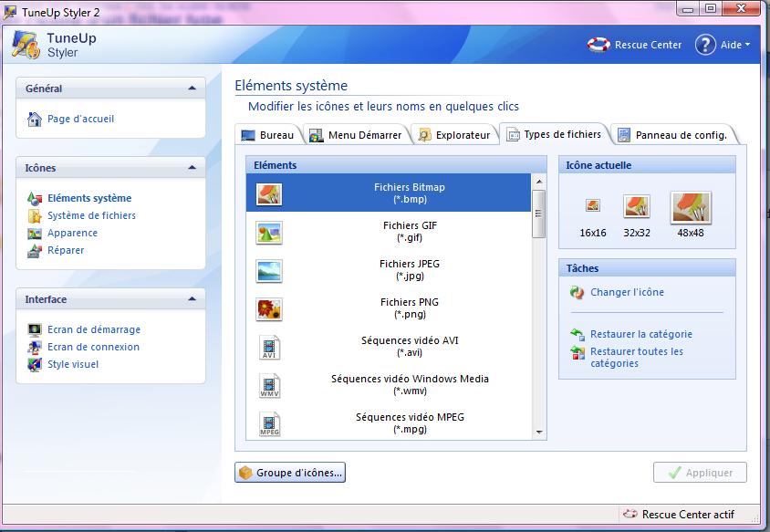Open the Réparer section
Screen dimensions: 770x532
coord(66,251)
